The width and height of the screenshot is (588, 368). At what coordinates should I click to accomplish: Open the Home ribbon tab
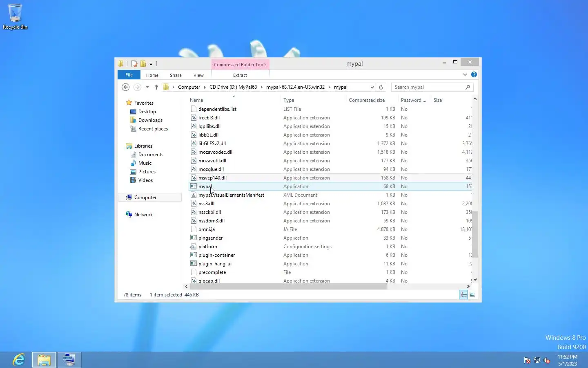[152, 75]
